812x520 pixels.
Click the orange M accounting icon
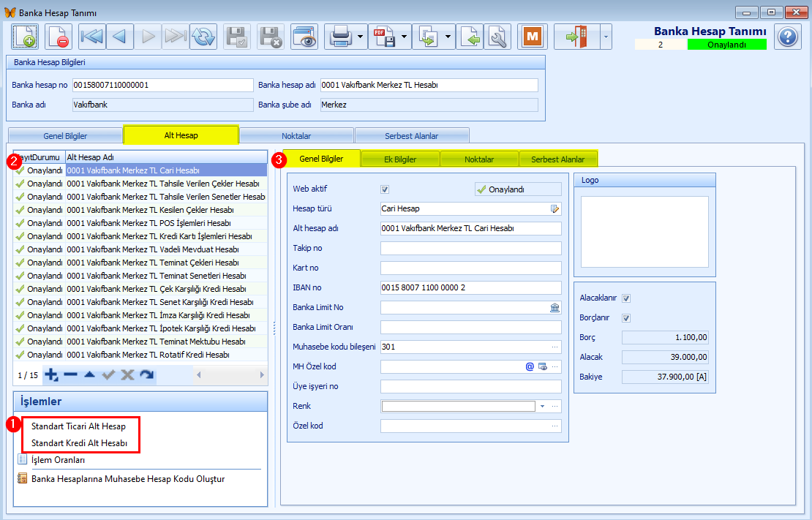point(533,37)
